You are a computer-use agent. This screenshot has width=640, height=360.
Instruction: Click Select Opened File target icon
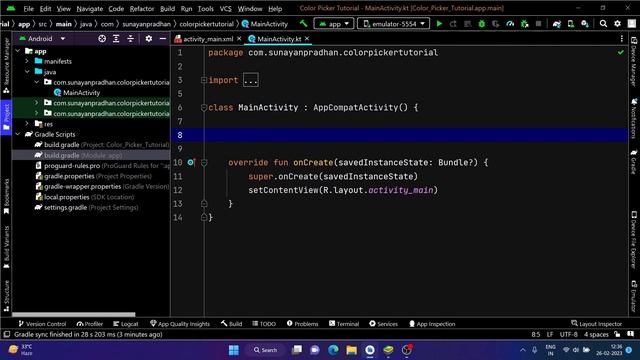pyautogui.click(x=102, y=38)
